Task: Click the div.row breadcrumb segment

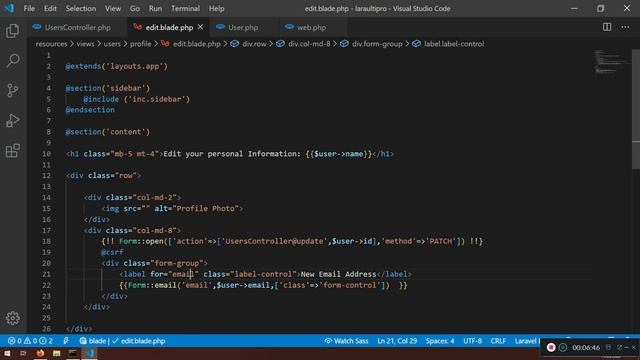Action: pyautogui.click(x=248, y=44)
